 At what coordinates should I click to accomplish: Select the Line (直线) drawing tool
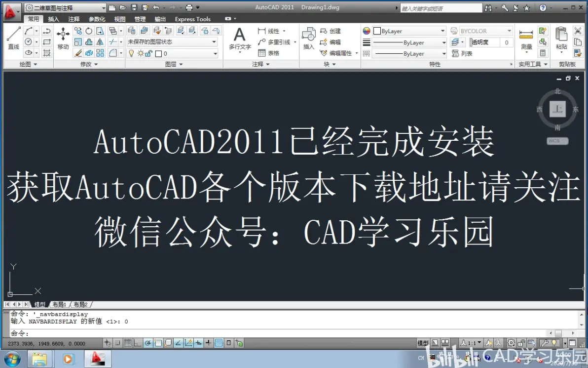point(13,38)
